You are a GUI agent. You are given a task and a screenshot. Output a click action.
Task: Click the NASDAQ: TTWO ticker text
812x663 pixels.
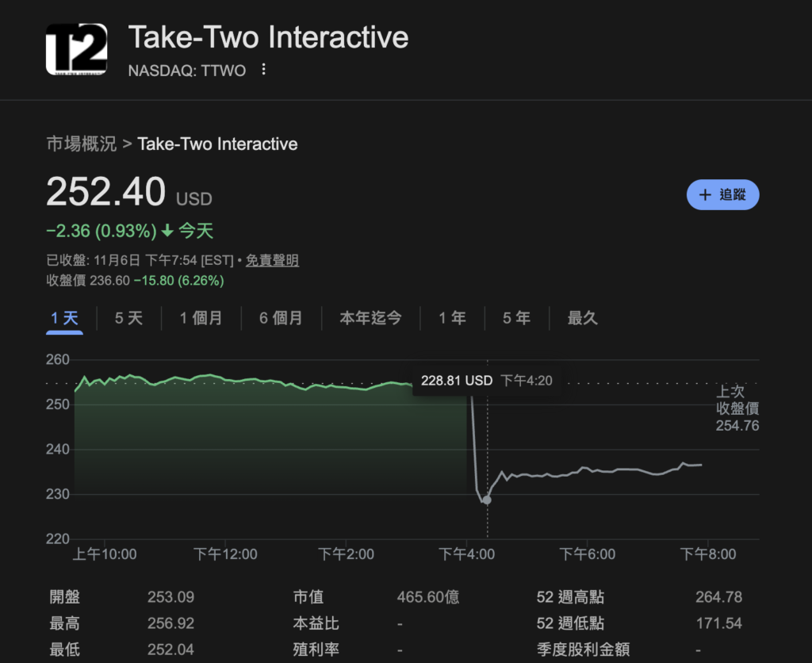click(x=187, y=71)
